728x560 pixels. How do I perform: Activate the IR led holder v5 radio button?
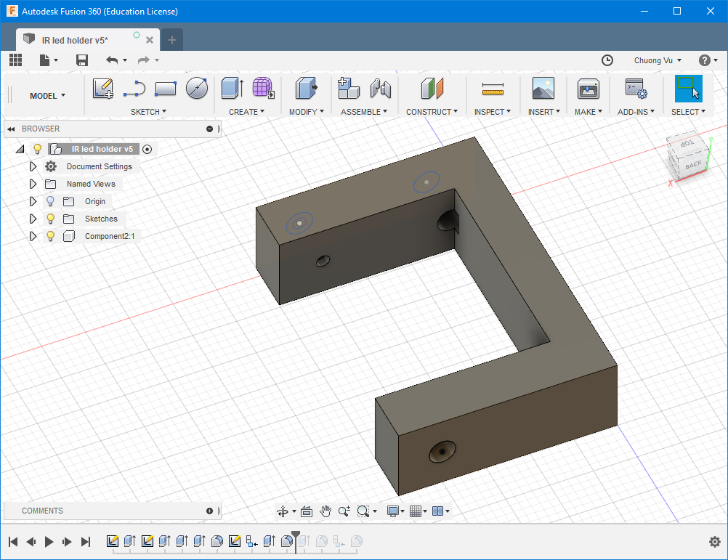(147, 149)
